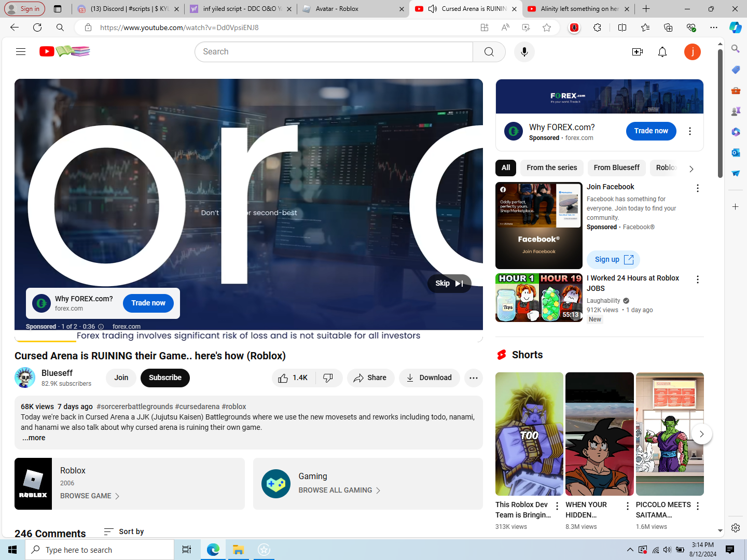This screenshot has height=560, width=747.
Task: Click the page vertical scrollbar
Action: 720,114
